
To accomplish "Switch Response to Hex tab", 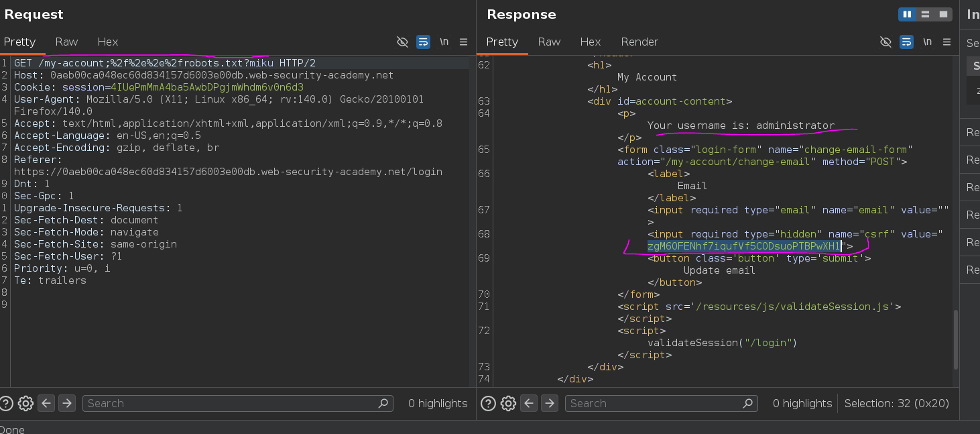I will 591,42.
